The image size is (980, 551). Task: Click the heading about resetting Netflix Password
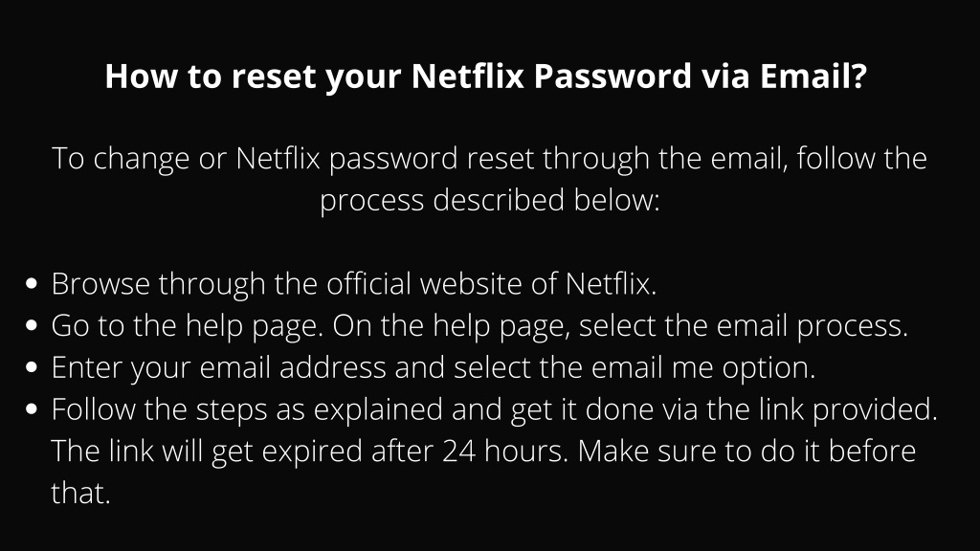tap(485, 77)
